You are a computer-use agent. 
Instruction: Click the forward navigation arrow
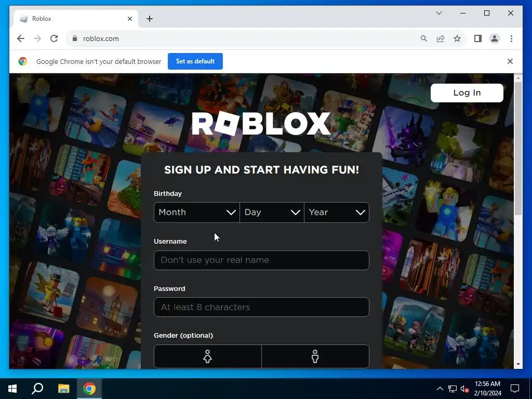tap(37, 38)
